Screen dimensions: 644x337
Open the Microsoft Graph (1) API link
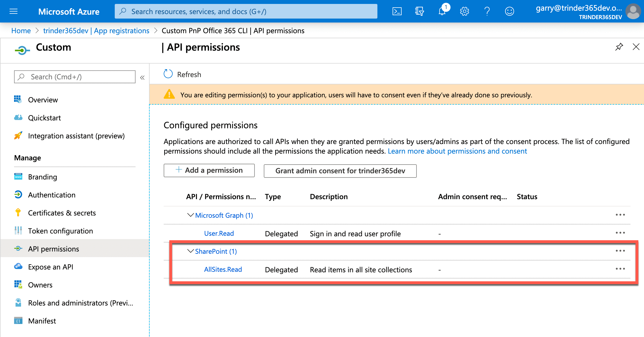[x=224, y=215]
